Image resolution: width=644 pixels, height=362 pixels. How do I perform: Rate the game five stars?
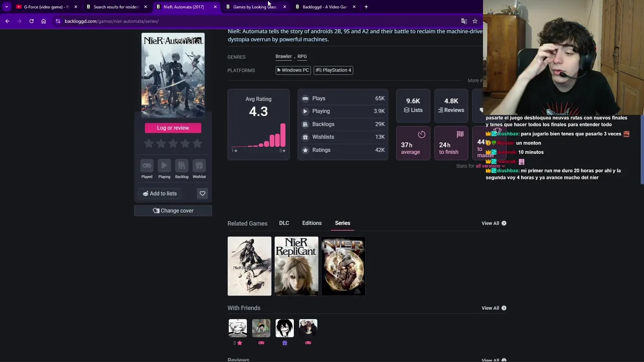click(x=198, y=144)
